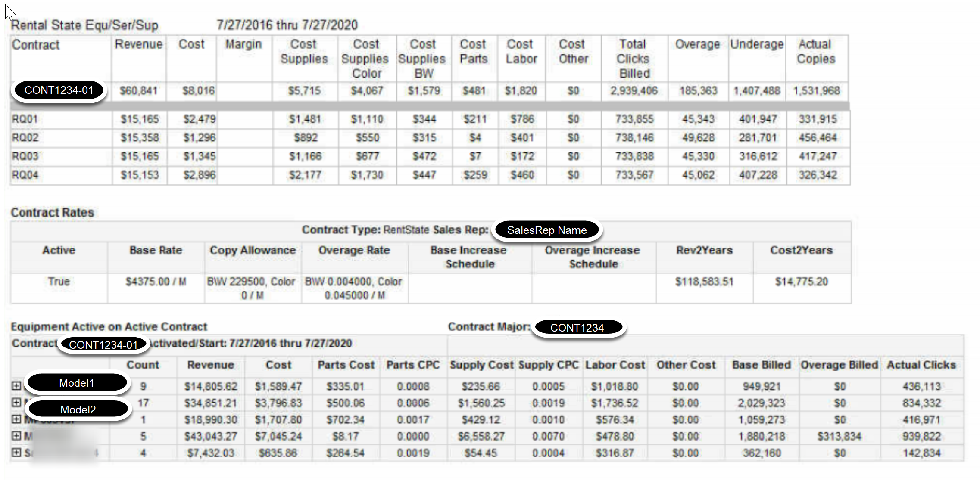Click the Overage Rate column header
Screen dimensions: 980x484
354,250
